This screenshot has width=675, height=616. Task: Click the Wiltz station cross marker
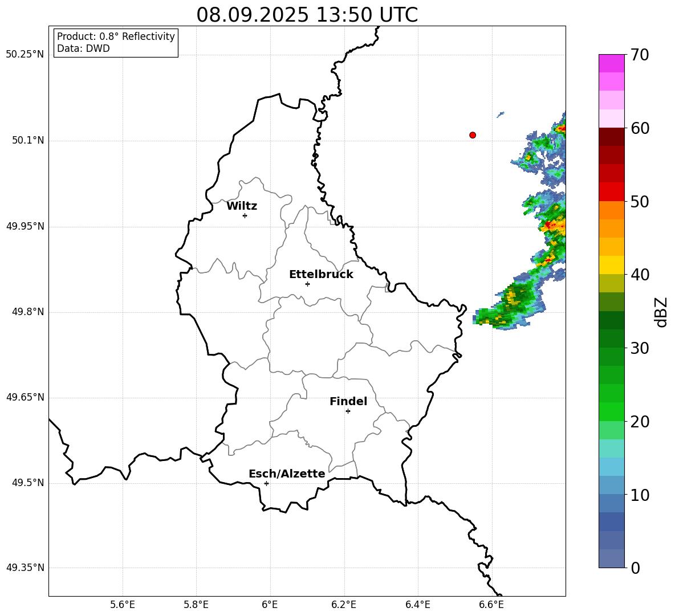coord(245,215)
